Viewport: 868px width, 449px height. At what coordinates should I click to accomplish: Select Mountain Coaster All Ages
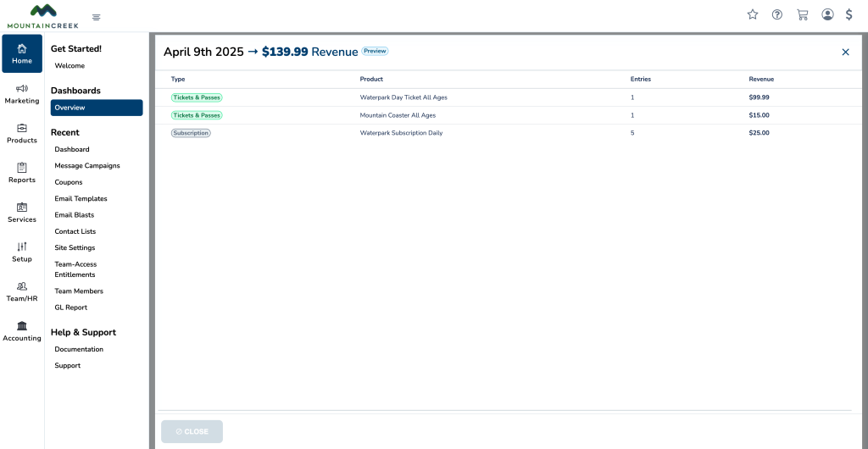click(x=398, y=115)
